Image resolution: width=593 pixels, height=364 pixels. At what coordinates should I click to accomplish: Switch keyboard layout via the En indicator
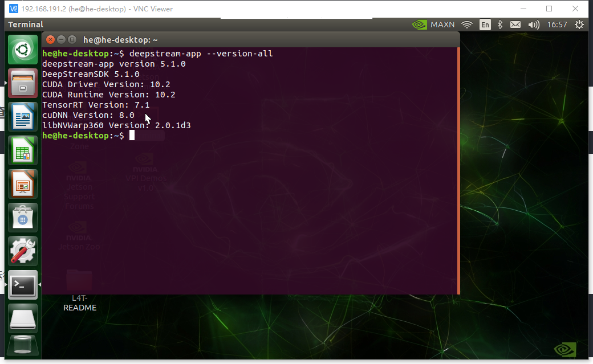(x=485, y=24)
